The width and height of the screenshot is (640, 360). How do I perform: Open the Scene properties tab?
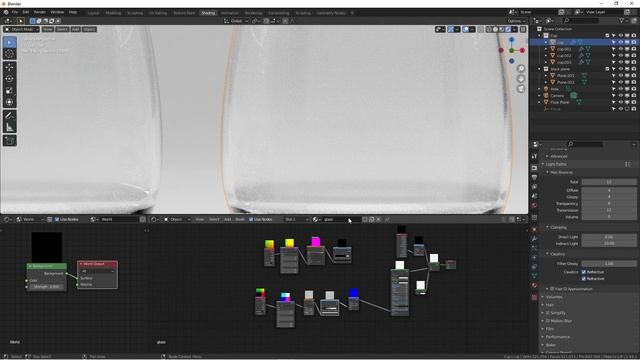(534, 196)
